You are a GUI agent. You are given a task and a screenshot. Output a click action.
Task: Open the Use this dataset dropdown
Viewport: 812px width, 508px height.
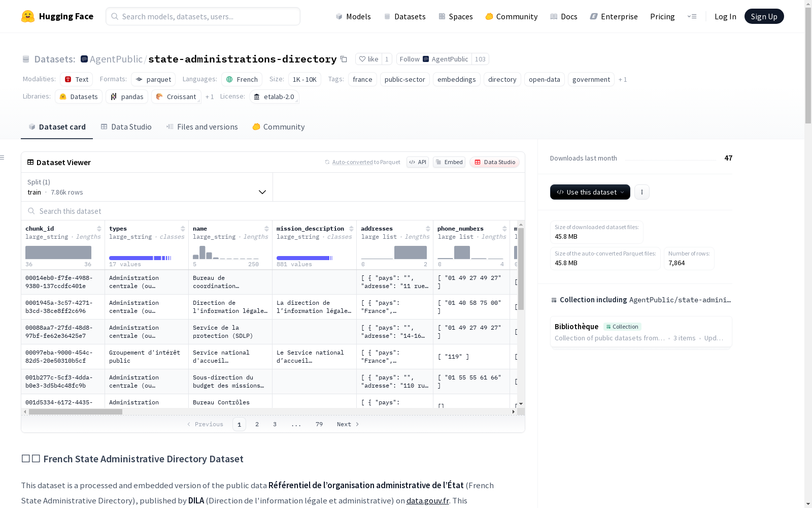(x=590, y=192)
